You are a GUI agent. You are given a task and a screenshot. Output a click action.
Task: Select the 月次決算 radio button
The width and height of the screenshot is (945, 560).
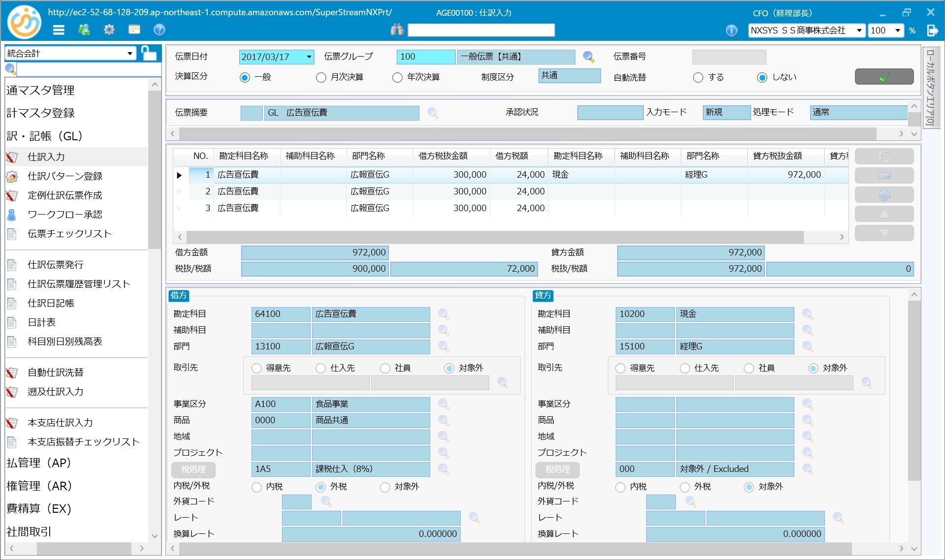(x=321, y=78)
